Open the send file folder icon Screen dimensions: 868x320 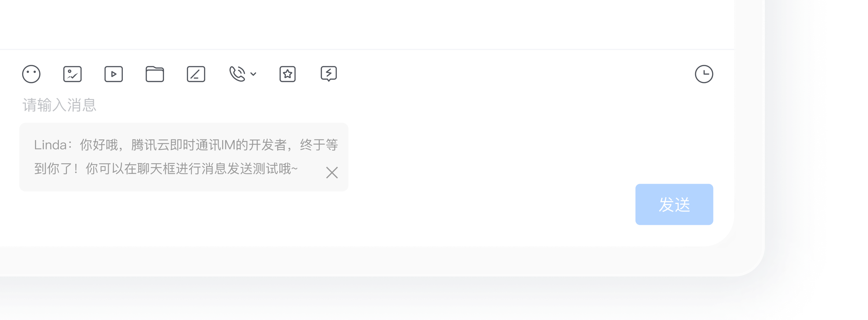(155, 74)
